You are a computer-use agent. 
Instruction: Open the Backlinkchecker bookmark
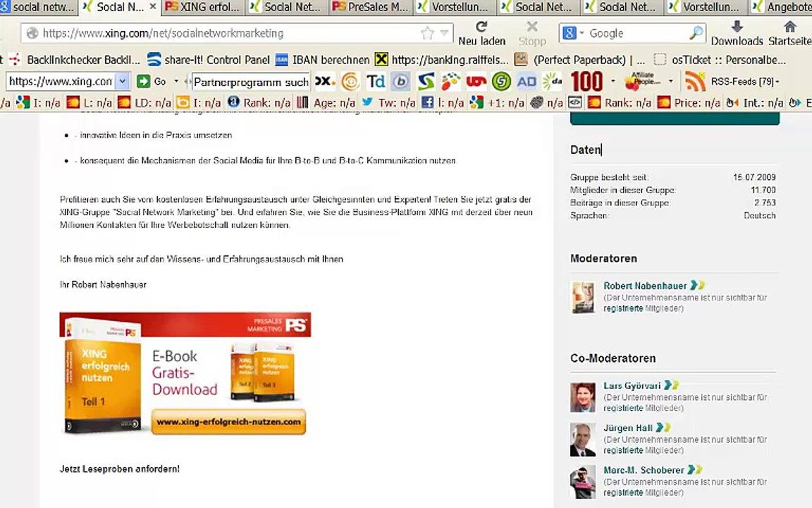tap(74, 59)
